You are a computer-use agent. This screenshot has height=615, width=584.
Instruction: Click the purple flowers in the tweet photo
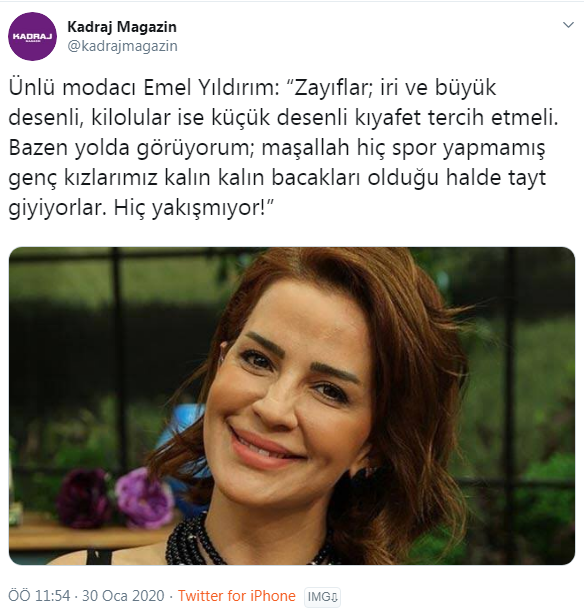(116, 498)
